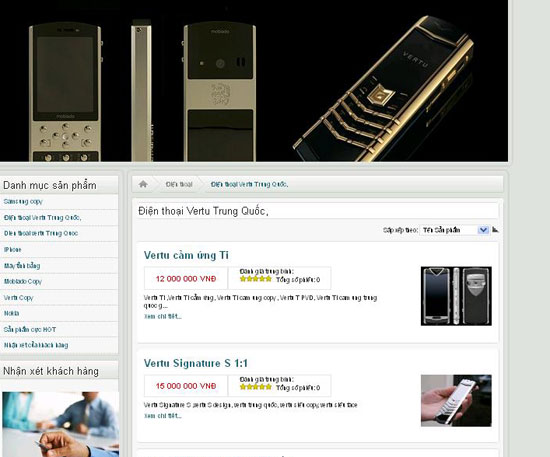Image resolution: width=550 pixels, height=457 pixels.
Task: Select Nokia category in sidebar
Action: 11,313
